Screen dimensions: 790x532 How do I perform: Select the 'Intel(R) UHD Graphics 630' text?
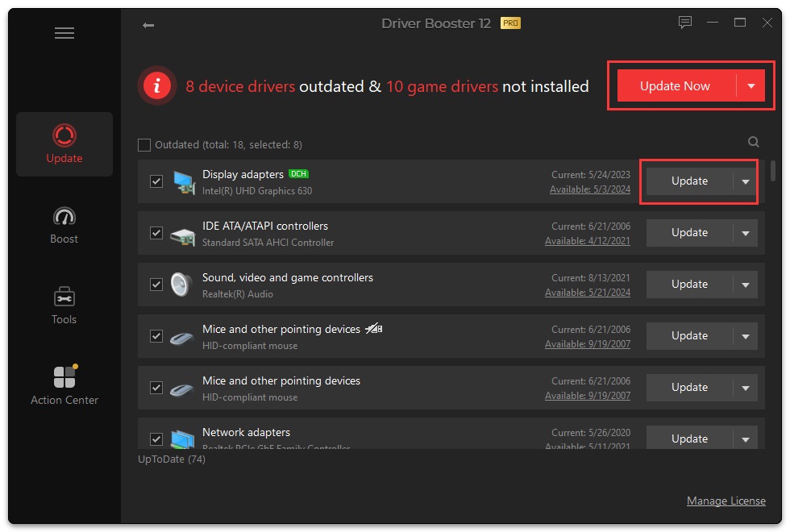point(257,191)
